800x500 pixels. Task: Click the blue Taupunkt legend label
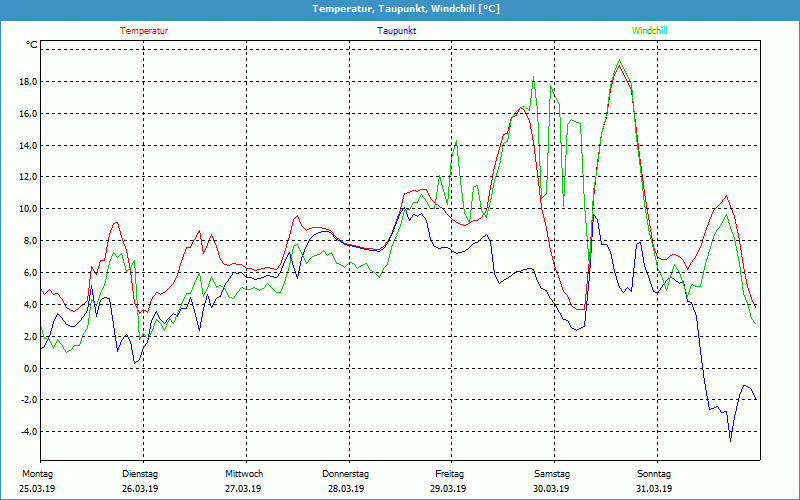(x=396, y=31)
